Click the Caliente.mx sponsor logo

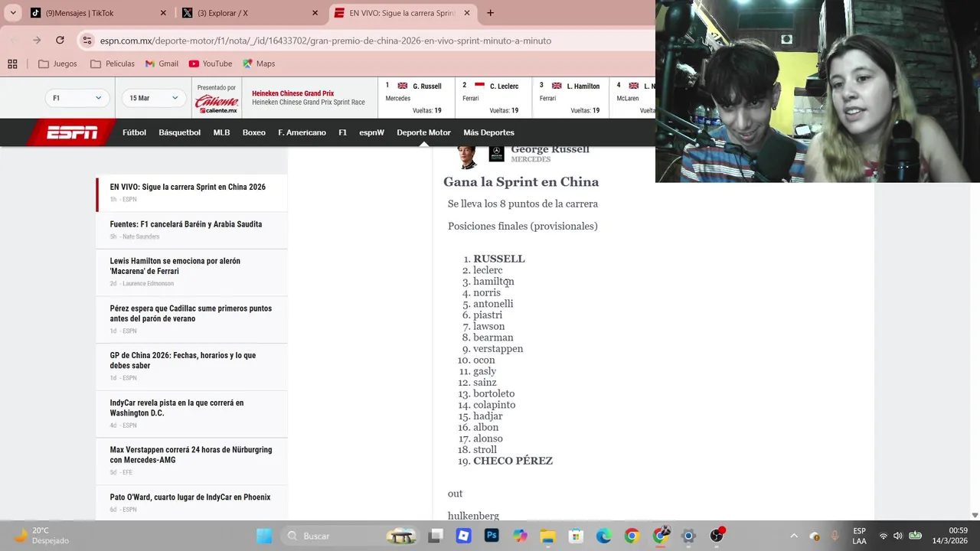(x=216, y=103)
